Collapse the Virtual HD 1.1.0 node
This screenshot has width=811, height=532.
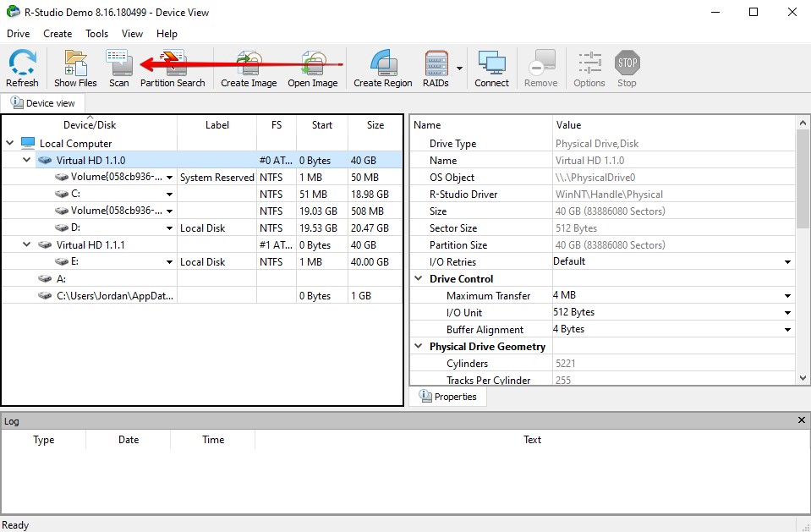27,160
